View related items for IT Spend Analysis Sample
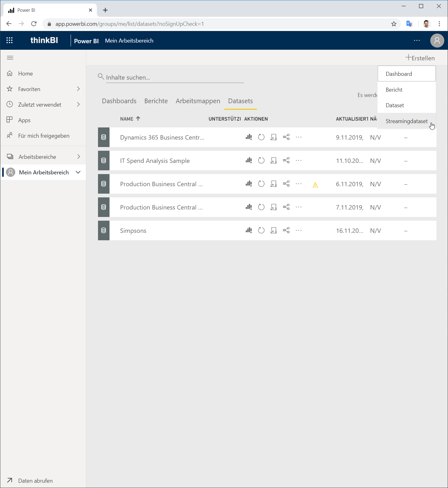448x488 pixels. coord(286,160)
